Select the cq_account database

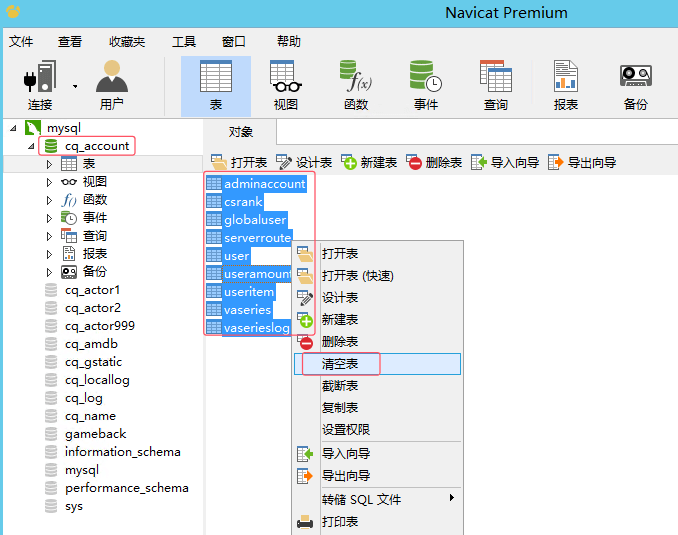tap(87, 146)
